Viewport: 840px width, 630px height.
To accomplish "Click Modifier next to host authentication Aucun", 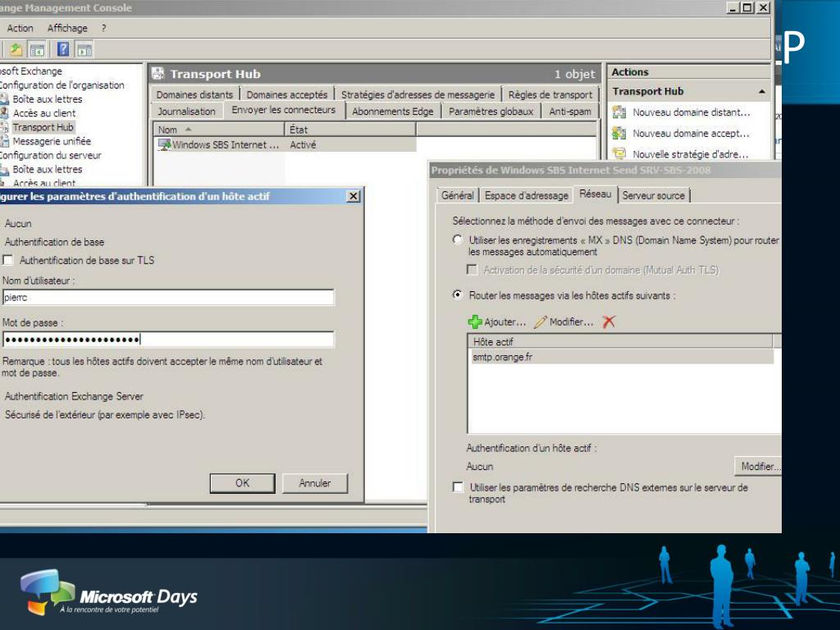I will coord(759,467).
